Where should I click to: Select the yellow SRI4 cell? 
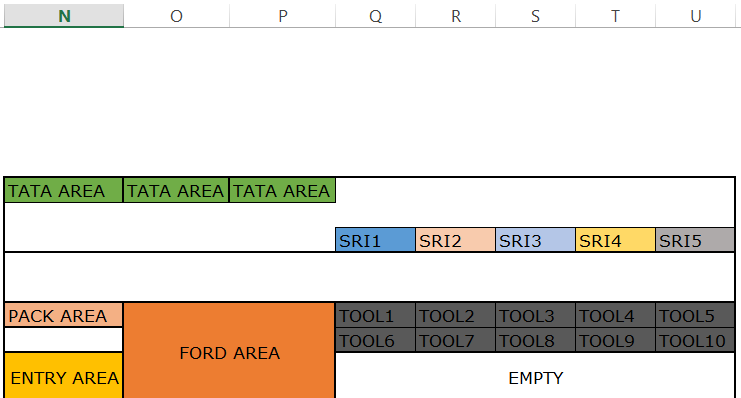point(615,240)
